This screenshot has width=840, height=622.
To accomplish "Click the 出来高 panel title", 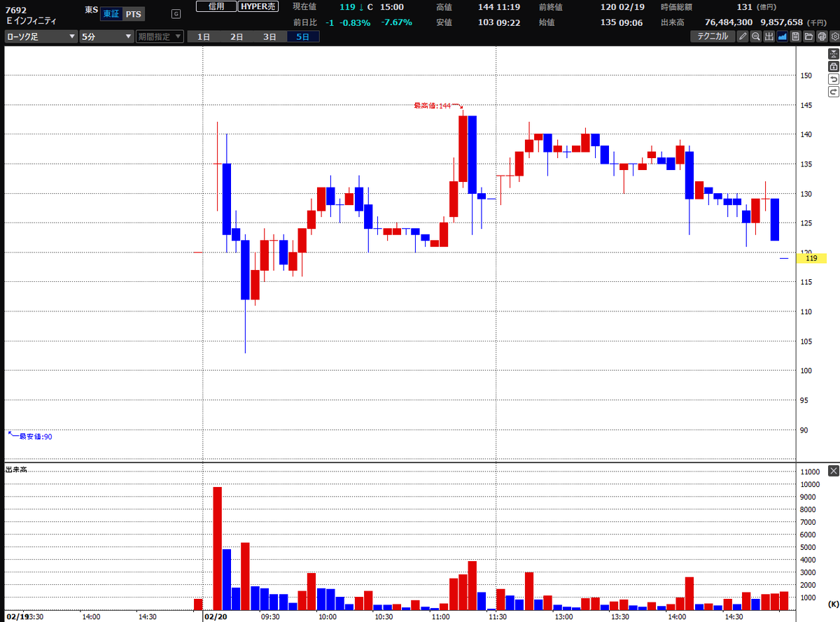I will pos(15,468).
